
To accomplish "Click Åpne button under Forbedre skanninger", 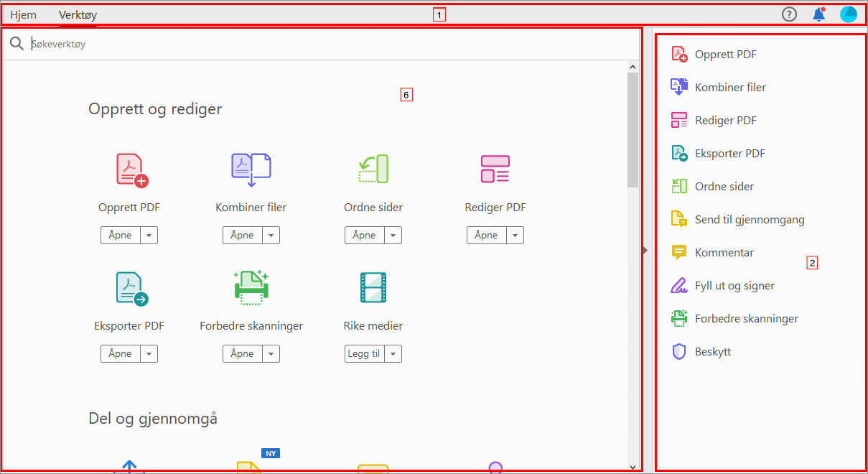I will 243,354.
